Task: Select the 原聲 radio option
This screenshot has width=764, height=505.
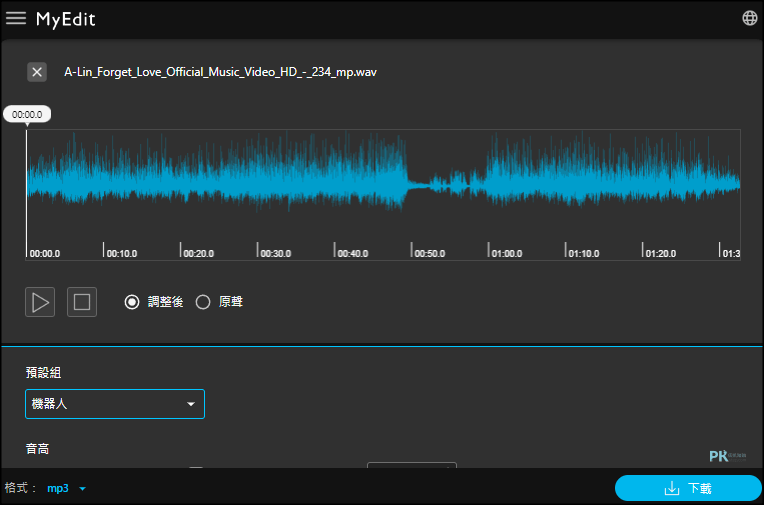Action: (x=203, y=302)
